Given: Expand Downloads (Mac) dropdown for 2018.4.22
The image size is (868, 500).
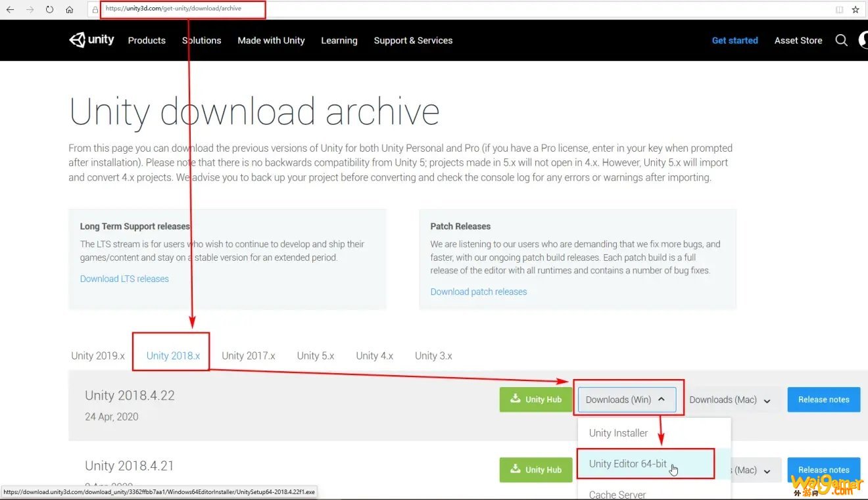Looking at the screenshot, I should point(729,399).
